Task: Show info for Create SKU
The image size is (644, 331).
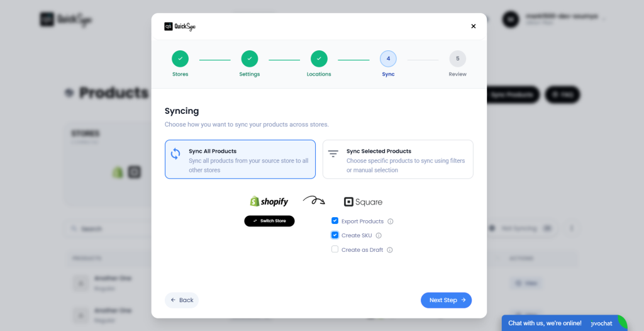Action: click(x=379, y=235)
